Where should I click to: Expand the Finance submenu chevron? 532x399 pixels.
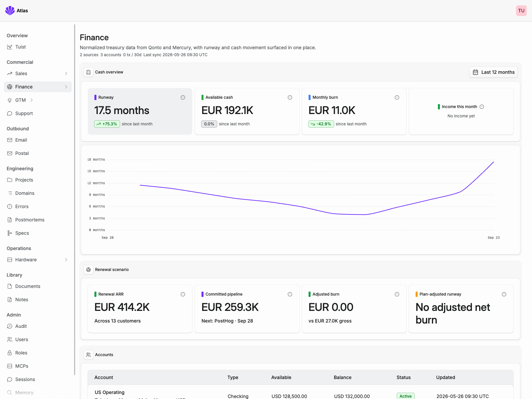coord(66,87)
